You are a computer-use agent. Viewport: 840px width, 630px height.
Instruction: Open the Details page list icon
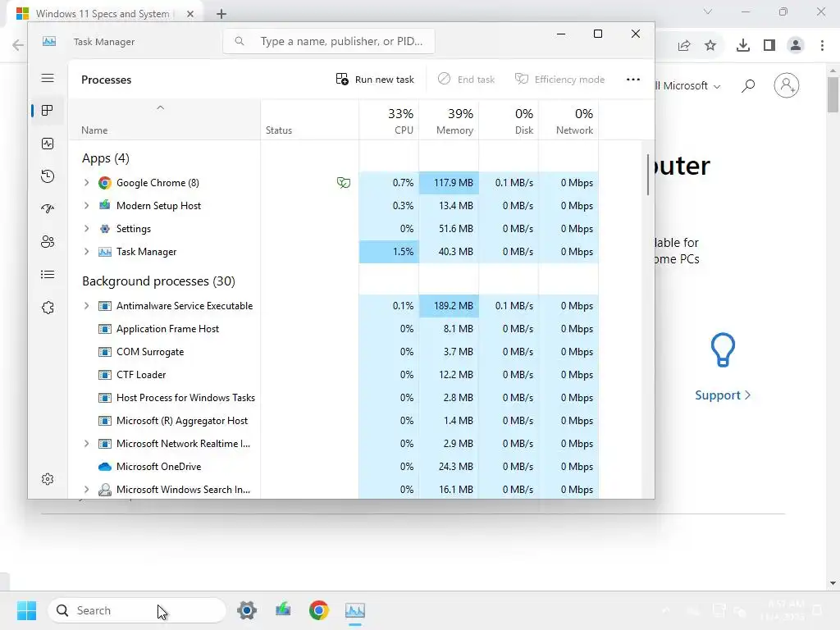[48, 275]
